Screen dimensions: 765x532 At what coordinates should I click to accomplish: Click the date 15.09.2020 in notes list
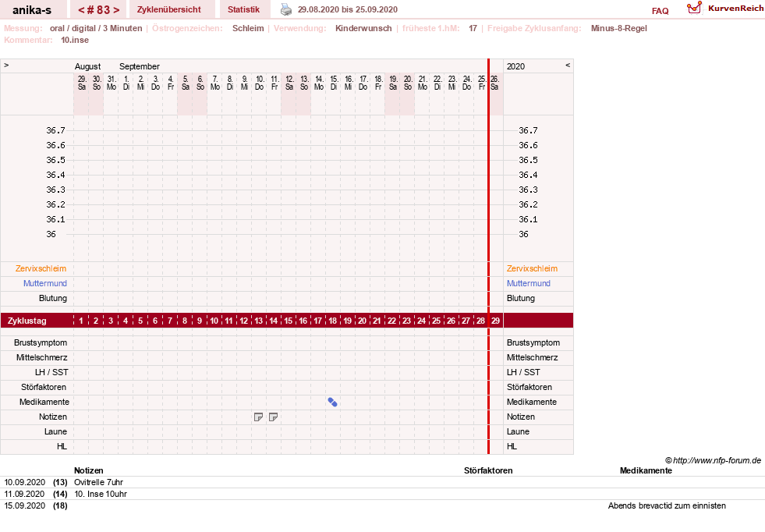(x=24, y=505)
